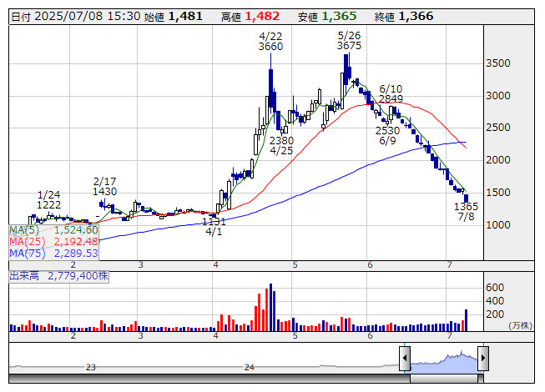Click the (万株) unit label
545x392 pixels.
click(520, 325)
